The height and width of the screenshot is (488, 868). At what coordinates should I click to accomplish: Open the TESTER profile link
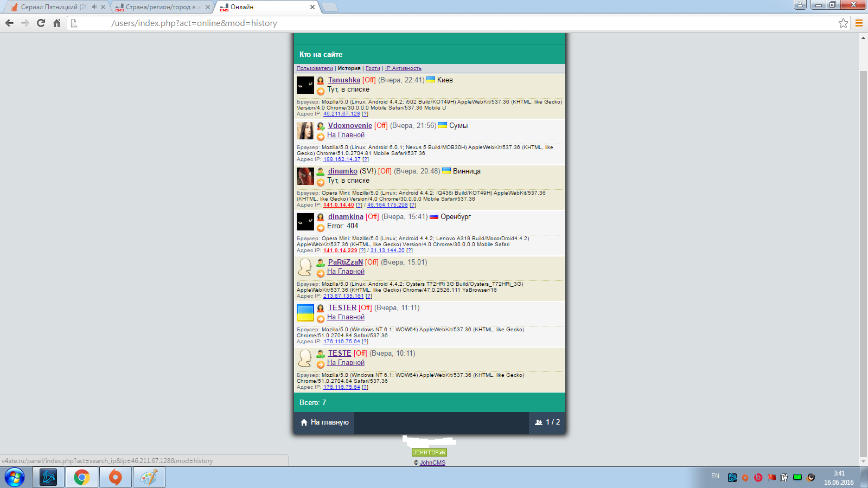[x=342, y=307]
